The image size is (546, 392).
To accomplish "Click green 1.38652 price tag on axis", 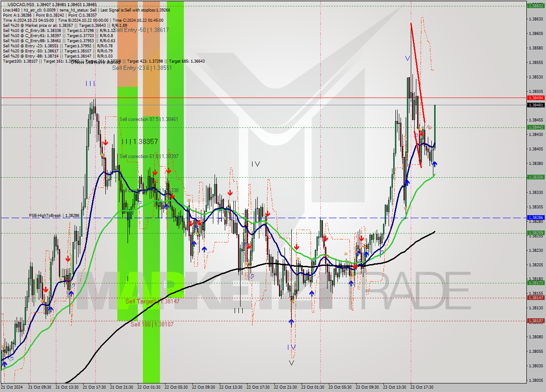I will tap(535, 6).
